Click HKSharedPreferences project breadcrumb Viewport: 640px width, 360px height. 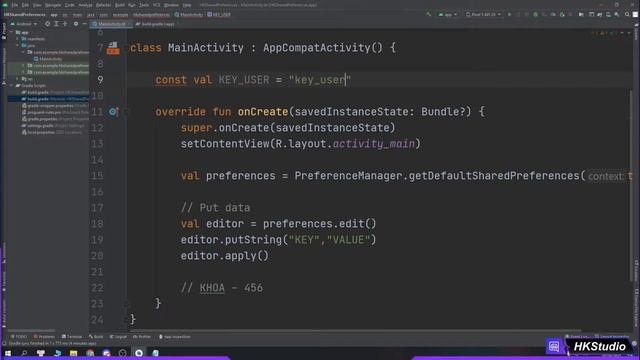(x=24, y=15)
